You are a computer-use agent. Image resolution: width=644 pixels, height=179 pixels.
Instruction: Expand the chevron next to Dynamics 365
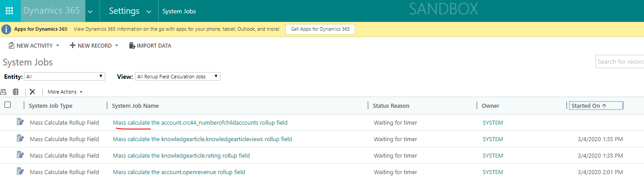click(90, 12)
